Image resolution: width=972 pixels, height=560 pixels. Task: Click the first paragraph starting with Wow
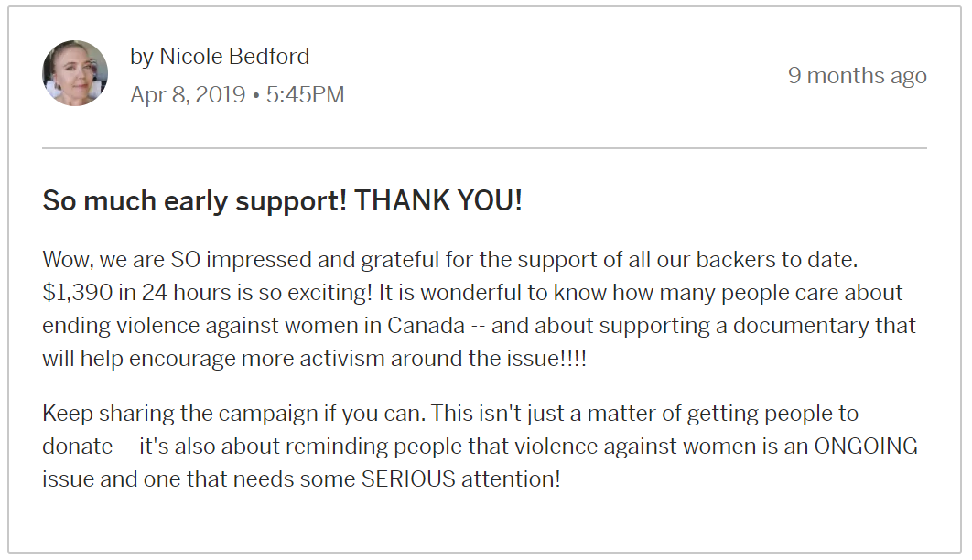(479, 308)
